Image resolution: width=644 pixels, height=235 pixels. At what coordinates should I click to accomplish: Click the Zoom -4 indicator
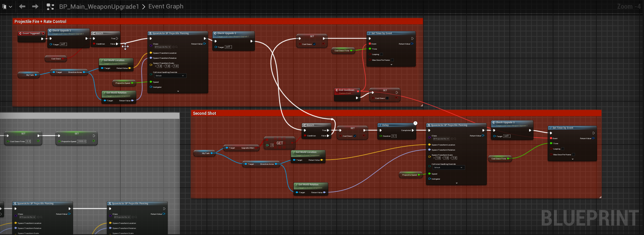(629, 6)
